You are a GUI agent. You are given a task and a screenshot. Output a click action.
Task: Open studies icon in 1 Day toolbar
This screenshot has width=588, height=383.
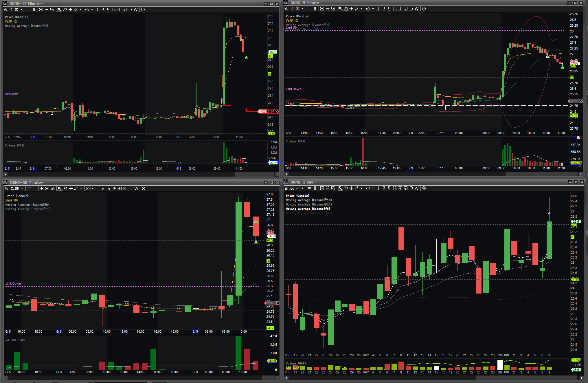coord(292,188)
